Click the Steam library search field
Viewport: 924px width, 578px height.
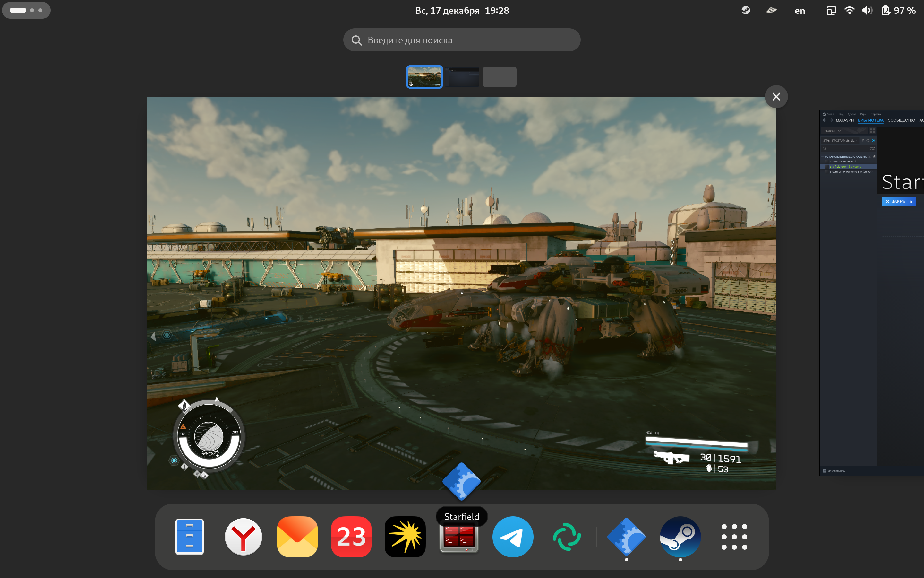[x=845, y=149]
